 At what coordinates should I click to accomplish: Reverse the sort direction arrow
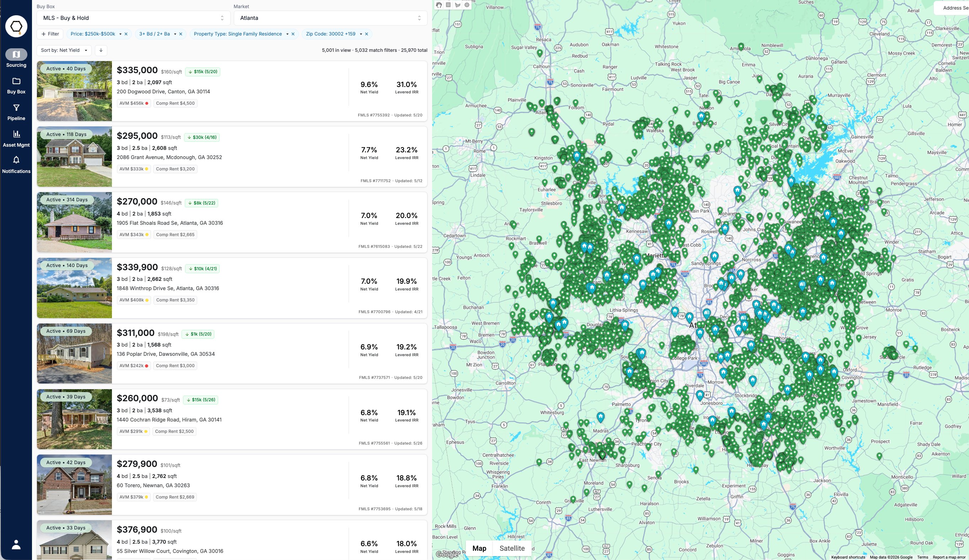click(x=101, y=50)
